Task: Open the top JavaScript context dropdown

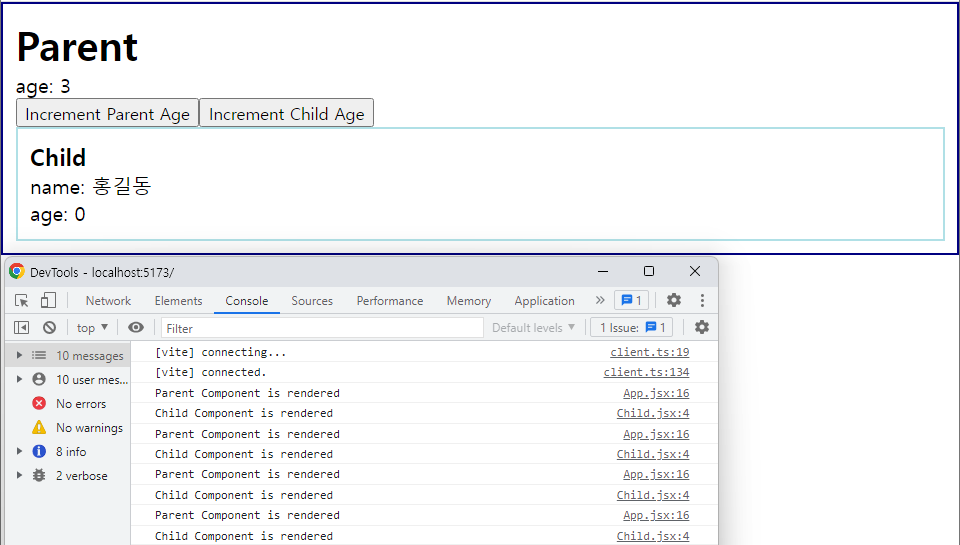Action: pyautogui.click(x=92, y=328)
